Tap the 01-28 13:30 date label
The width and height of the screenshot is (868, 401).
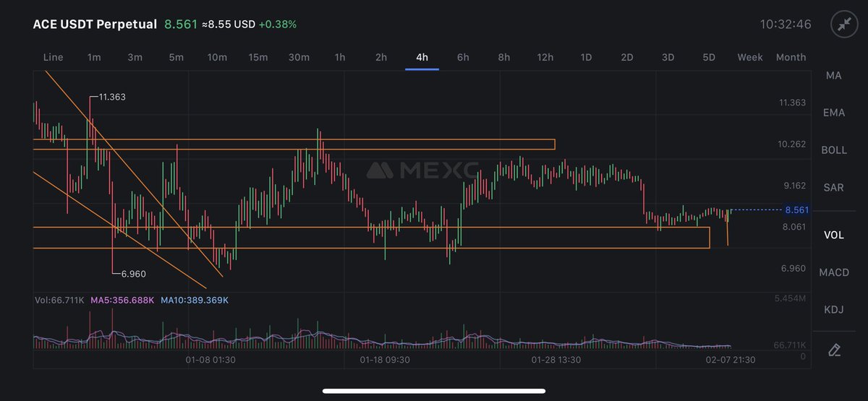click(556, 359)
